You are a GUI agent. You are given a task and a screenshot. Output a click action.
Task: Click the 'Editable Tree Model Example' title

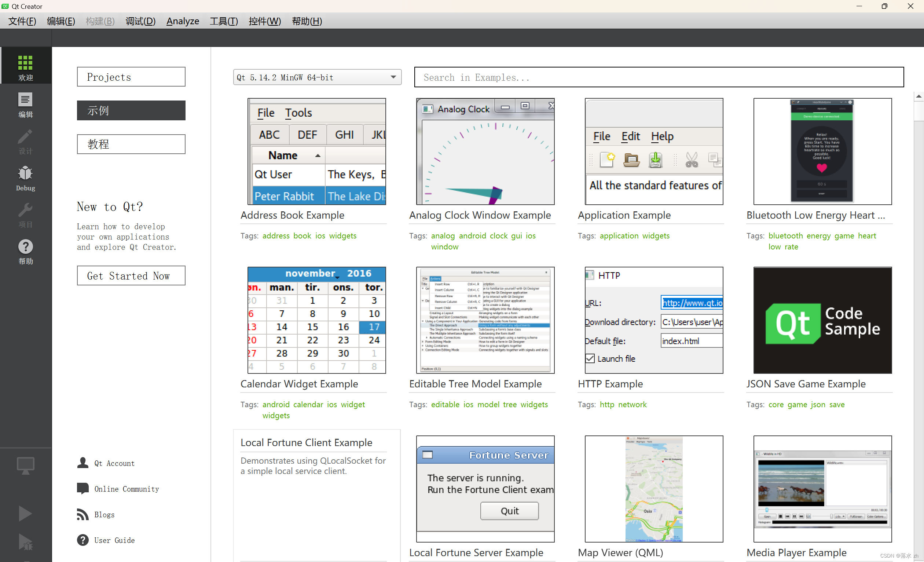click(475, 384)
